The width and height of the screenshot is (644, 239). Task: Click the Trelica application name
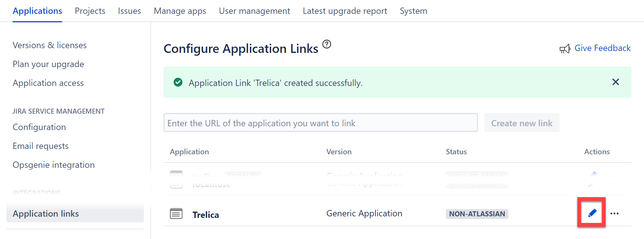206,214
